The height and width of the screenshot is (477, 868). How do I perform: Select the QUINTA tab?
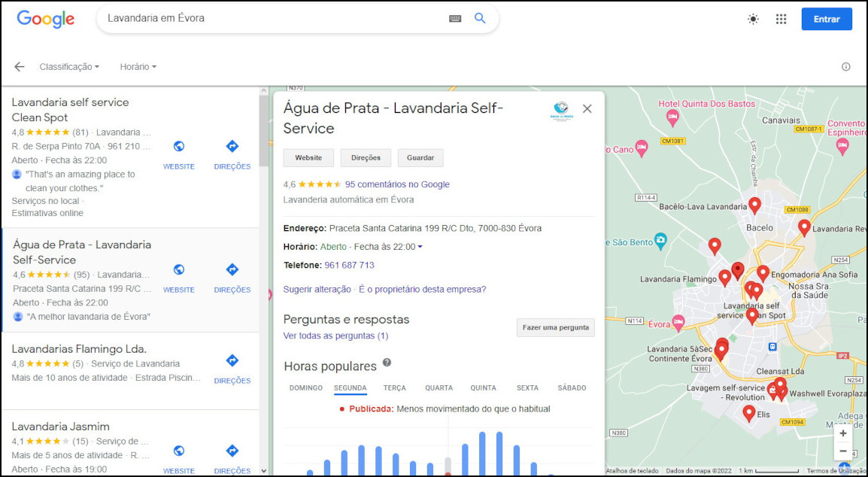[x=484, y=387]
